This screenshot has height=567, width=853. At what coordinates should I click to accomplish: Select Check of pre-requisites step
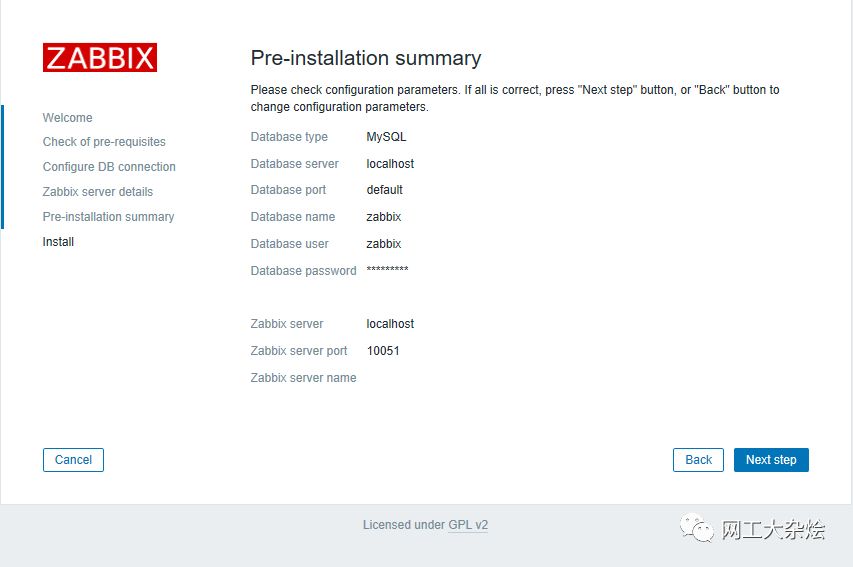pyautogui.click(x=104, y=142)
